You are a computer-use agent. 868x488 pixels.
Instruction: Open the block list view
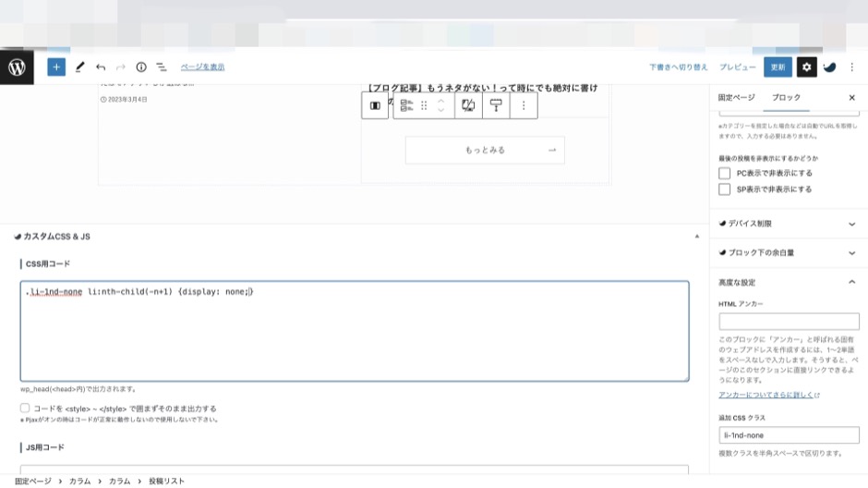tap(161, 67)
